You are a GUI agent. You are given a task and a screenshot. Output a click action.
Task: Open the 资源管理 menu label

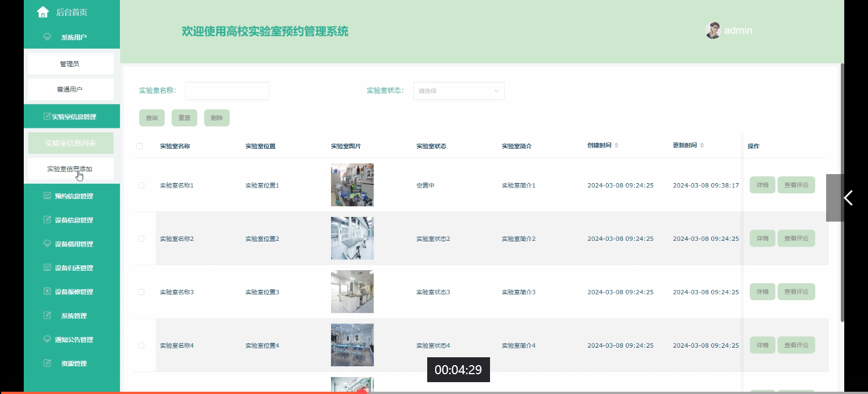point(74,363)
